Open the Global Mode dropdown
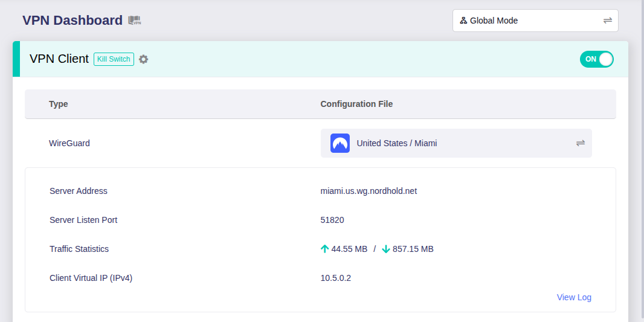This screenshot has height=322, width=644. click(x=535, y=21)
